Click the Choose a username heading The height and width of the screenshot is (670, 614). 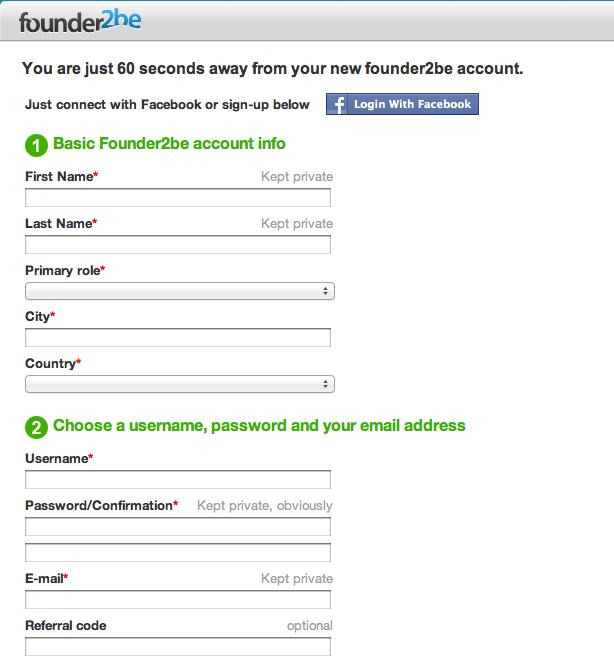(x=259, y=426)
